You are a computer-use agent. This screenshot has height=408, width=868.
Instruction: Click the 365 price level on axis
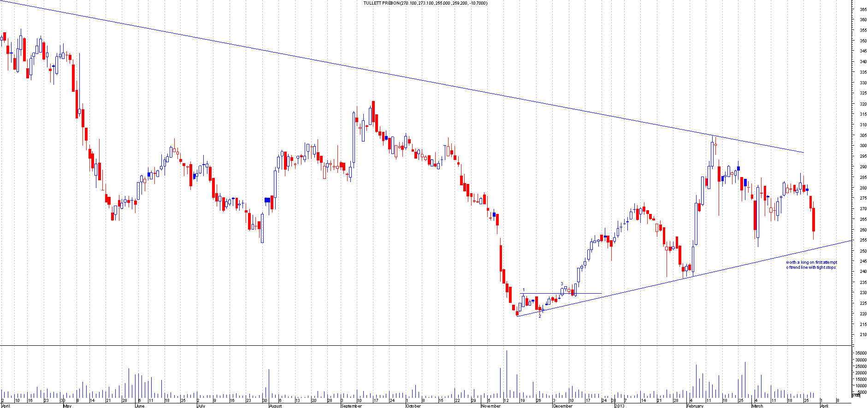pyautogui.click(x=862, y=9)
